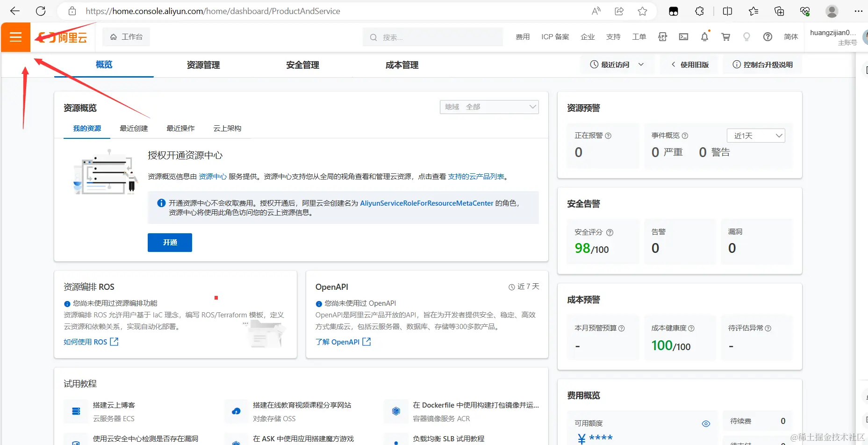Click the help icon beside 成本健康度
The height and width of the screenshot is (445, 868).
pos(691,328)
